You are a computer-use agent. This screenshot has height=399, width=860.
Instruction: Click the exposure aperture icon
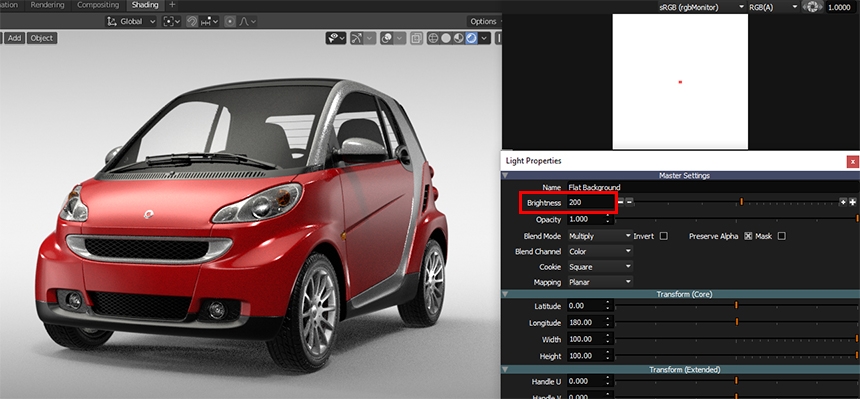coord(812,7)
